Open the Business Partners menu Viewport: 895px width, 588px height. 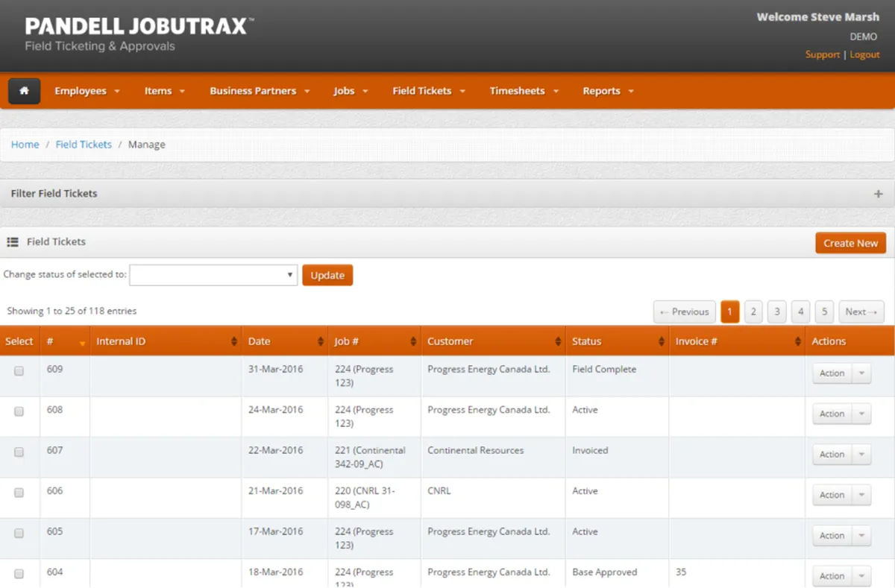260,91
